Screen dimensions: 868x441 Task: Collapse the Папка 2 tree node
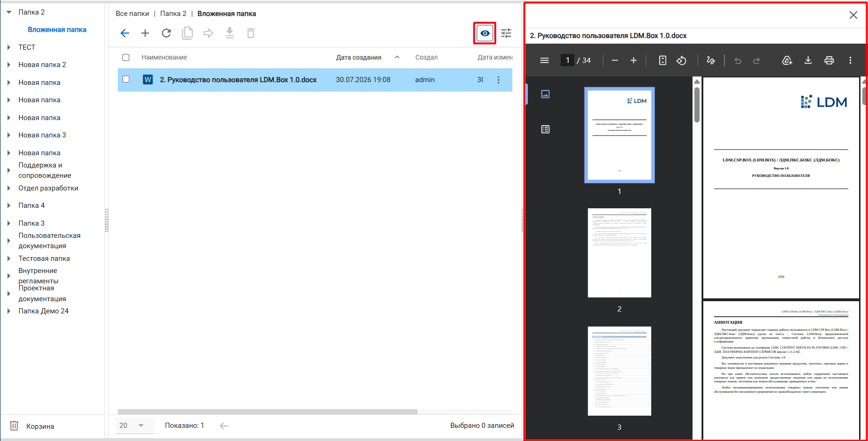point(9,12)
